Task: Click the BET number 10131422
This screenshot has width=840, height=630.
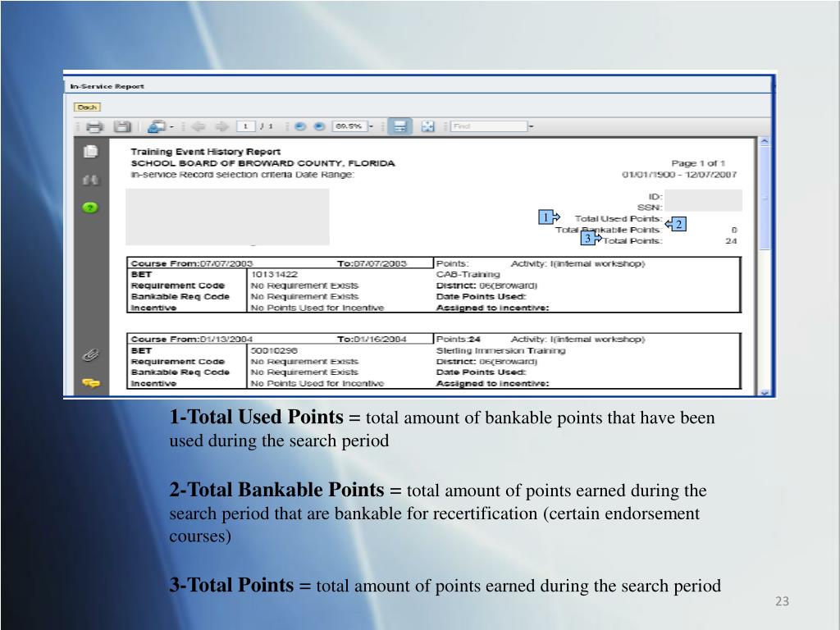Action: point(274,274)
